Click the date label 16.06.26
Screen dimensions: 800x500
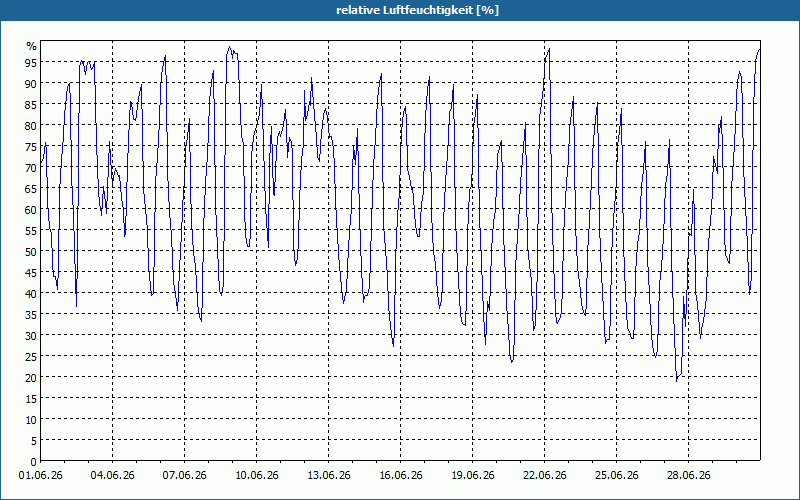pyautogui.click(x=401, y=475)
